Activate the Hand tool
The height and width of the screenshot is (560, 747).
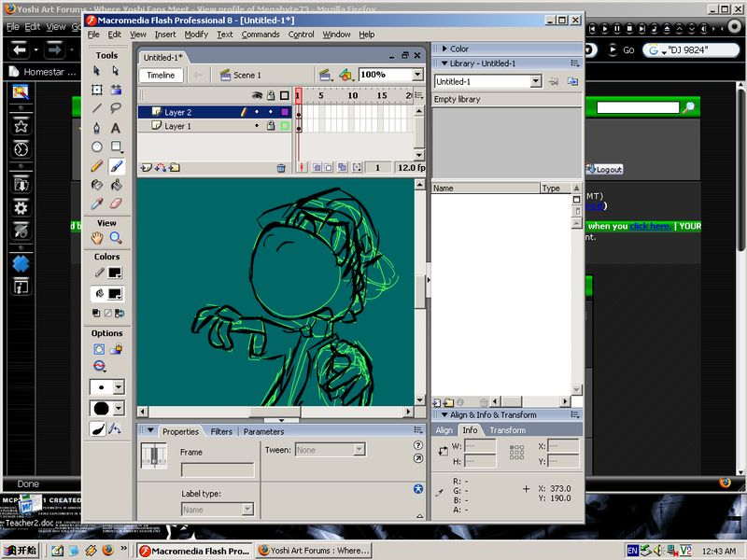[x=97, y=238]
